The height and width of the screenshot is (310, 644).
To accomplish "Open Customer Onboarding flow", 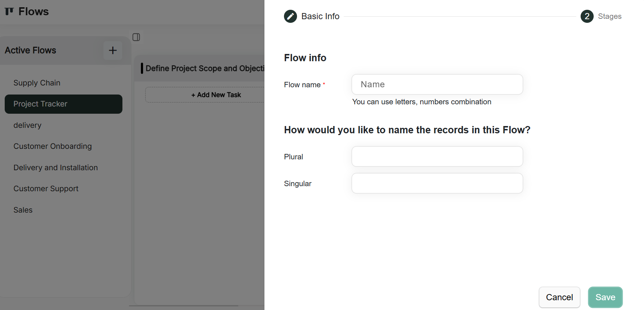I will tap(53, 146).
